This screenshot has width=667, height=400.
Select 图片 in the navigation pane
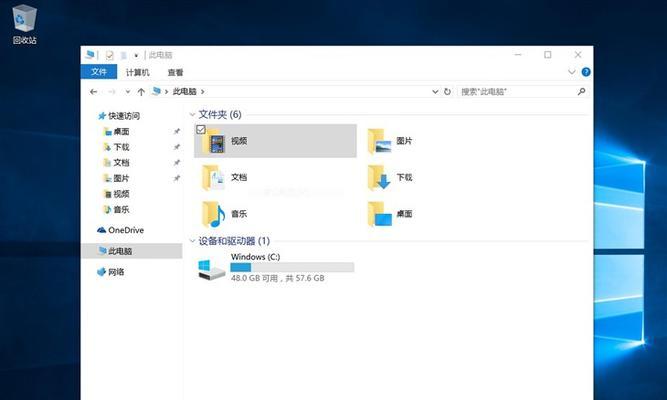[x=121, y=178]
